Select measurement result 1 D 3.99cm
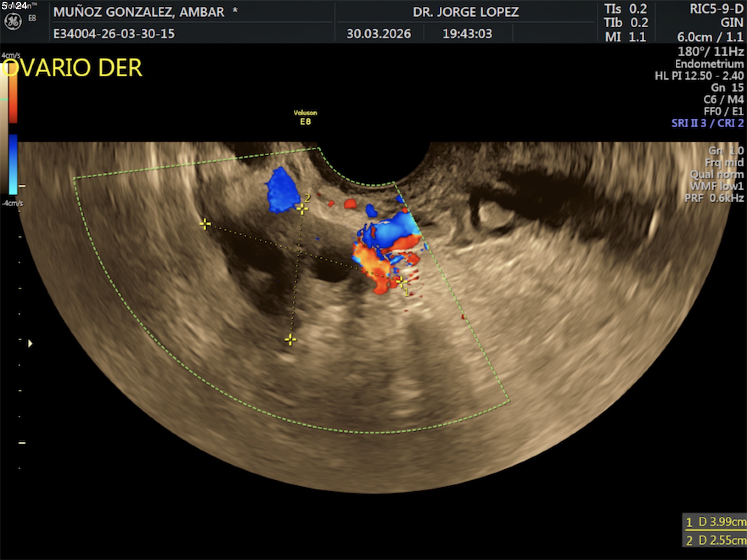The image size is (747, 560). pyautogui.click(x=715, y=522)
